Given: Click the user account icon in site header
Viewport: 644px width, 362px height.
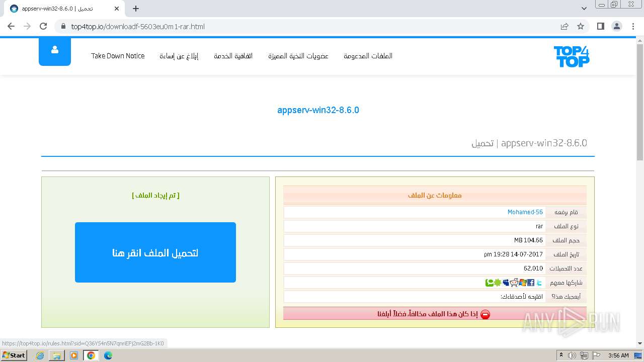Looking at the screenshot, I should (x=55, y=50).
